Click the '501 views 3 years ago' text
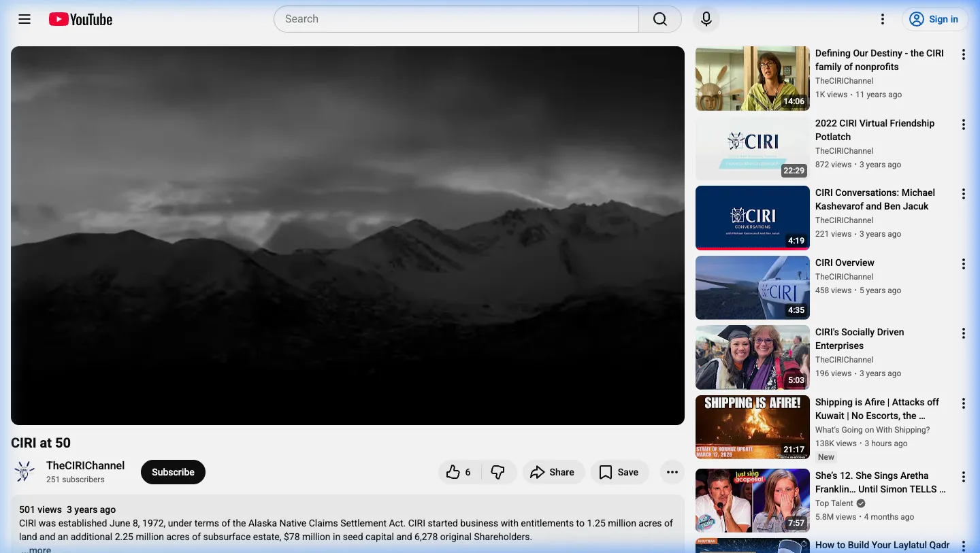 67,509
